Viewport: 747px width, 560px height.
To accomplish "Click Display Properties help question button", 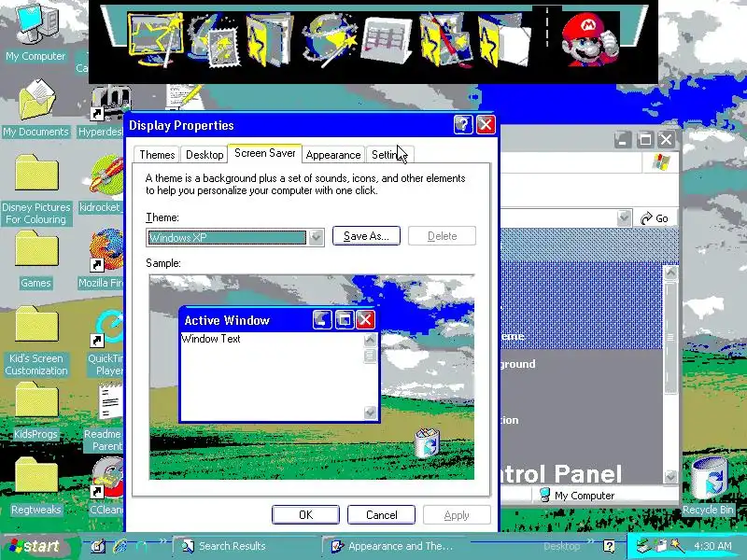I will [462, 125].
